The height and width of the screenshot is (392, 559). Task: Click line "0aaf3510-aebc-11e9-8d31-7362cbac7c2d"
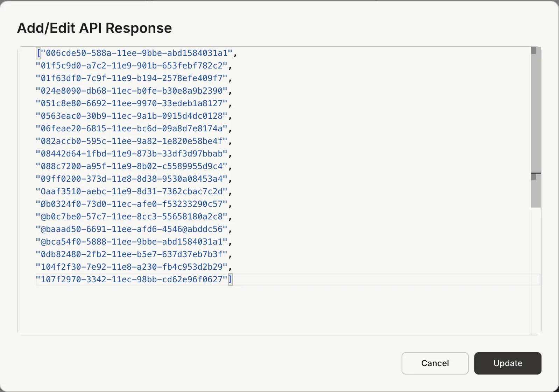click(134, 191)
